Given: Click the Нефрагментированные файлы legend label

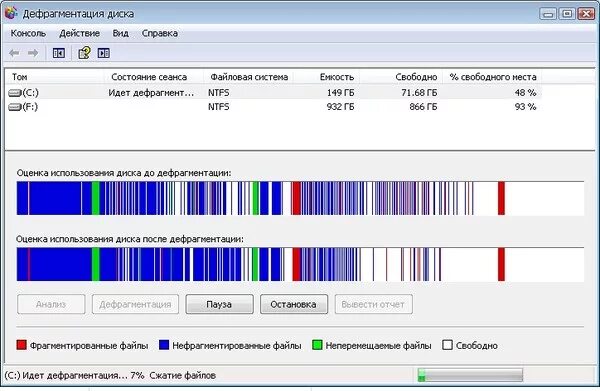Looking at the screenshot, I should tap(237, 345).
